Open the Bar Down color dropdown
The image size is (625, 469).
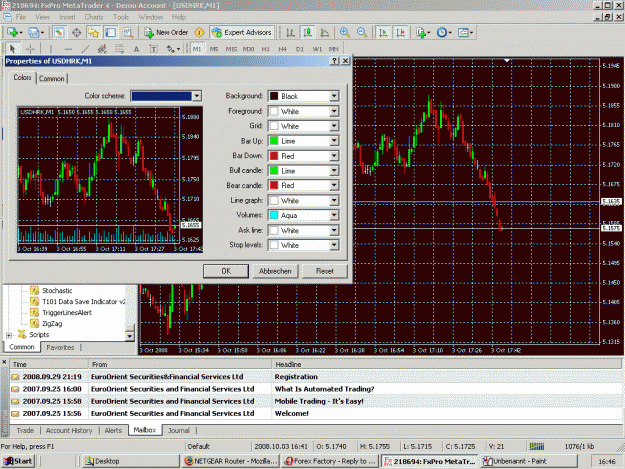point(334,156)
